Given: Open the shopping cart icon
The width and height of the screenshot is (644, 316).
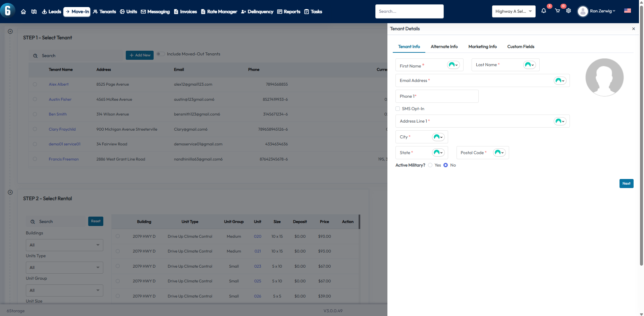Looking at the screenshot, I should 557,11.
